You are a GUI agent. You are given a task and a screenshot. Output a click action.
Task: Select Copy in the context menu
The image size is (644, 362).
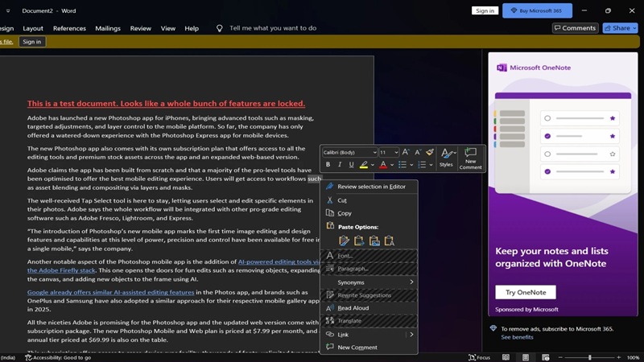345,213
